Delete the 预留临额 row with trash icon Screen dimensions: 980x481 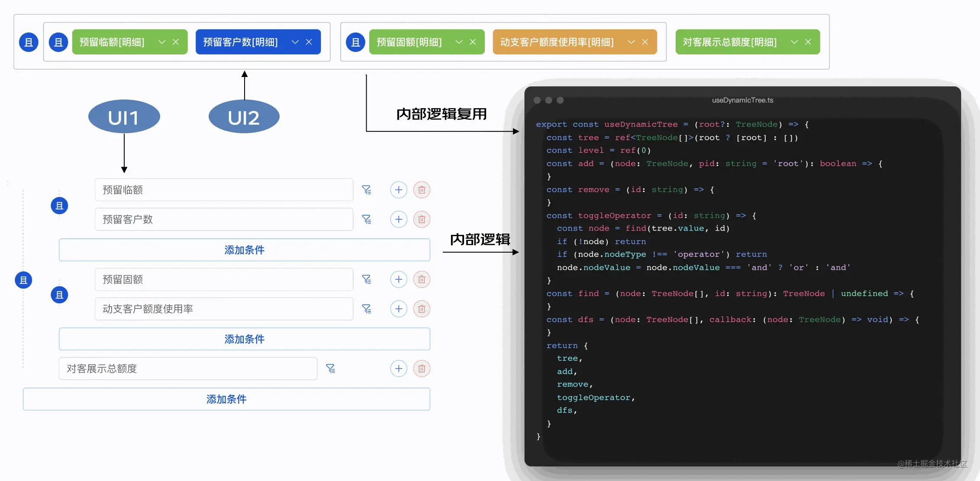coord(422,190)
